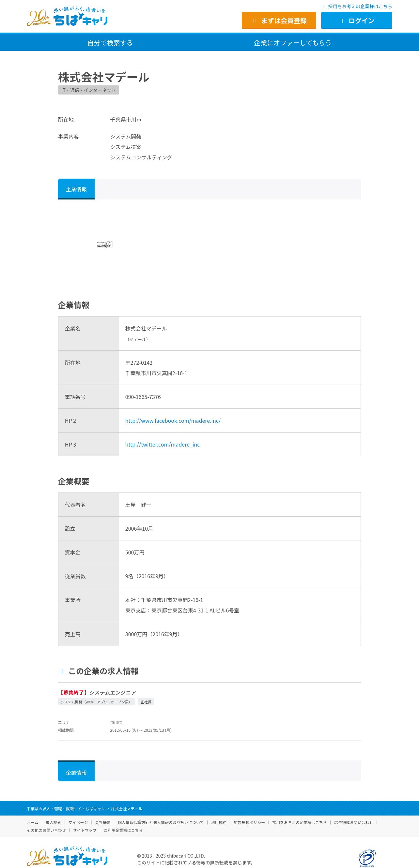Switch to the upper 企業情報 tab
The height and width of the screenshot is (868, 419).
76,189
